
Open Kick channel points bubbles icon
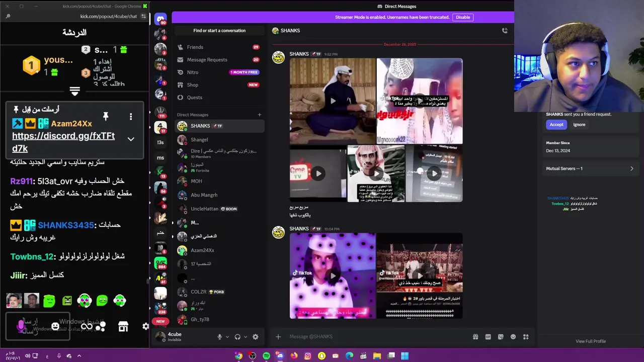tap(100, 327)
